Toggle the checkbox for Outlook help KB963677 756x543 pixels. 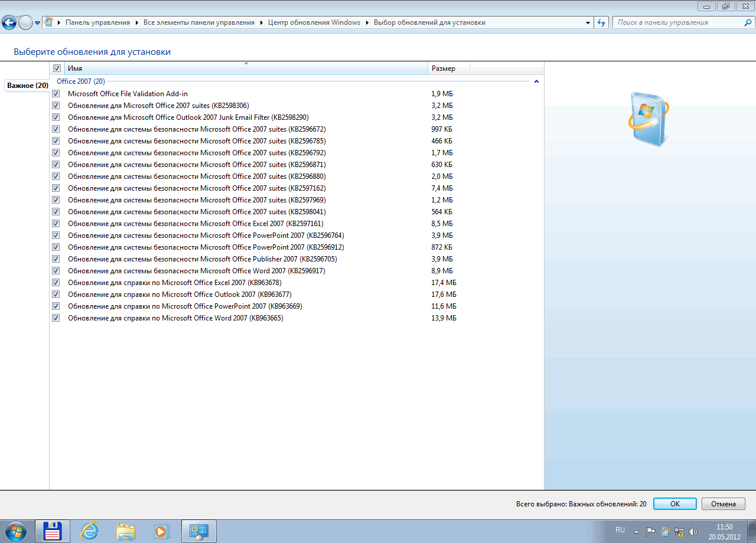coord(56,295)
